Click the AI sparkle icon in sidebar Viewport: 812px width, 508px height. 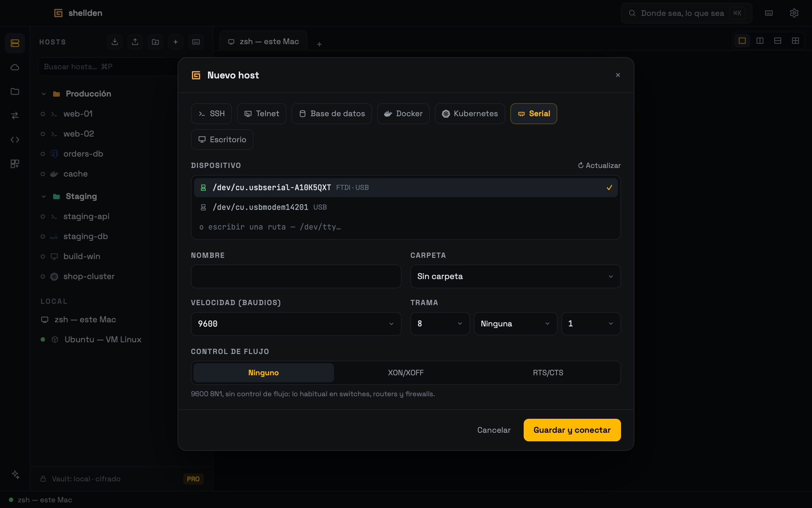pyautogui.click(x=16, y=474)
